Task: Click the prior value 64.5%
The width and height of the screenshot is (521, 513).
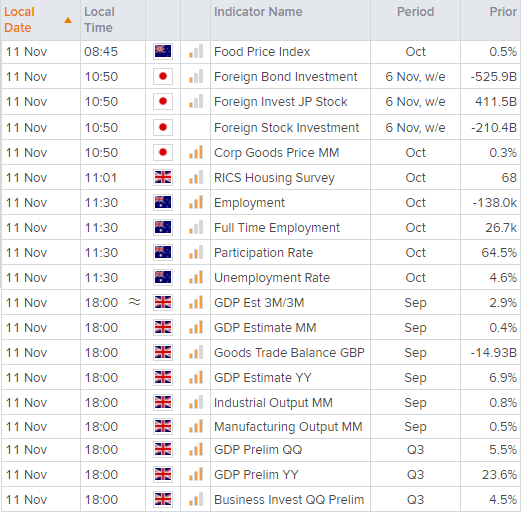Action: (x=499, y=253)
